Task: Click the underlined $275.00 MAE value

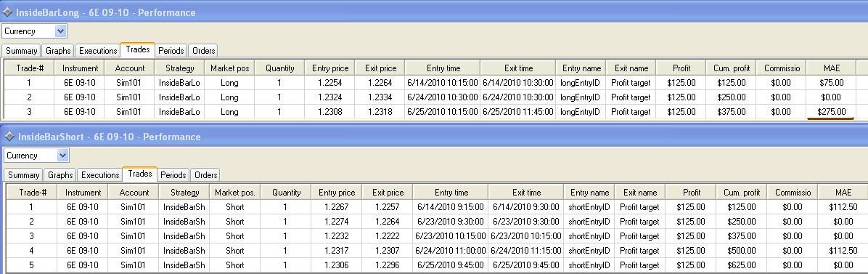Action: 832,111
